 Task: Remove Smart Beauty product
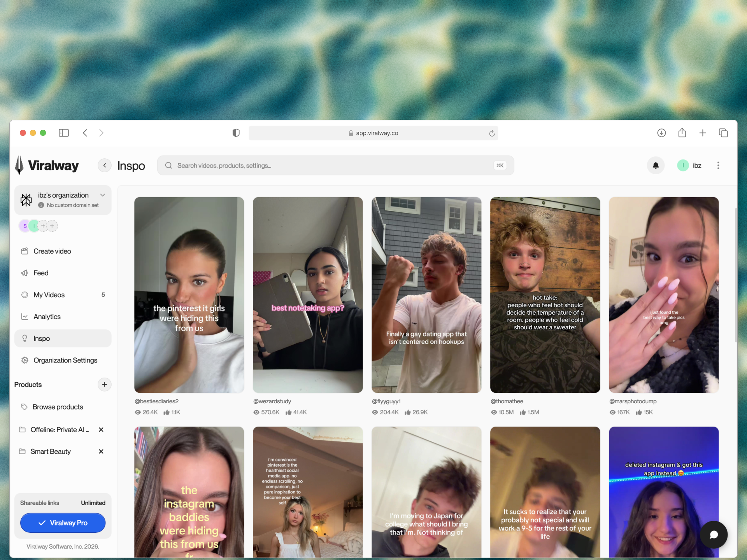click(101, 451)
